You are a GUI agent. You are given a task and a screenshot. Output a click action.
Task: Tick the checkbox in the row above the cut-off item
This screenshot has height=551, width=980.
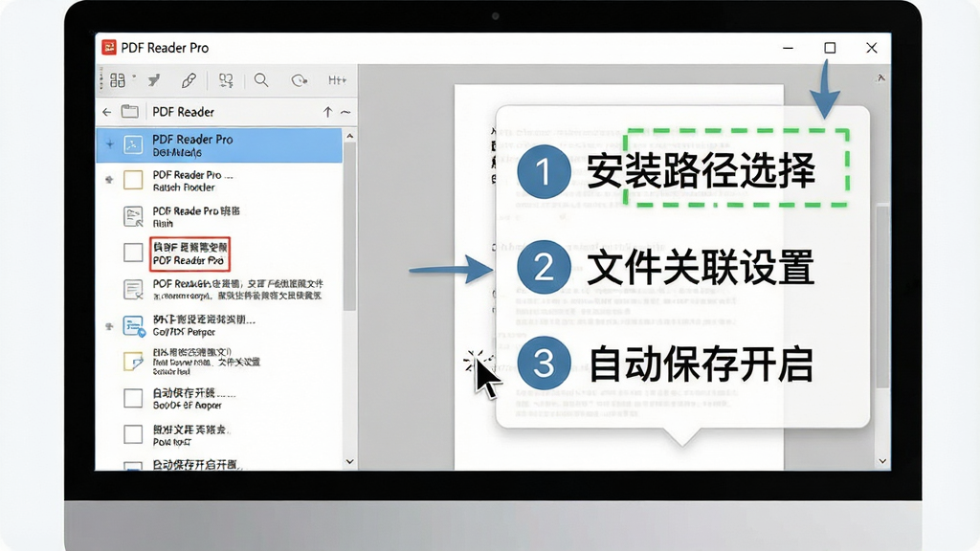132,434
